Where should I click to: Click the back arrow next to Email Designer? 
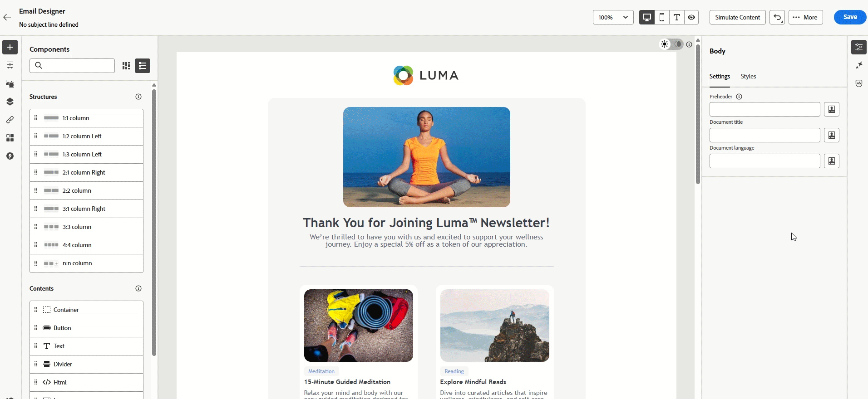(7, 17)
